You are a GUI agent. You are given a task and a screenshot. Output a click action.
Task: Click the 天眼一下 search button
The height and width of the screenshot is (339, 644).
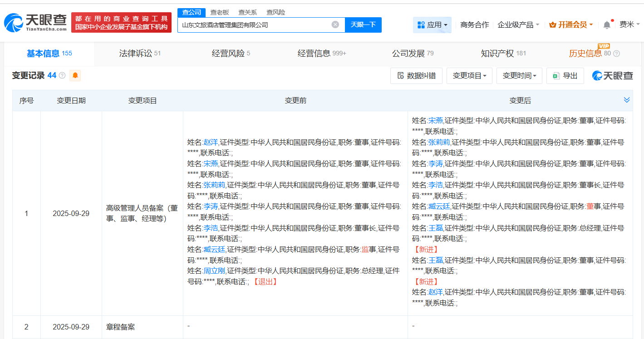(x=363, y=25)
